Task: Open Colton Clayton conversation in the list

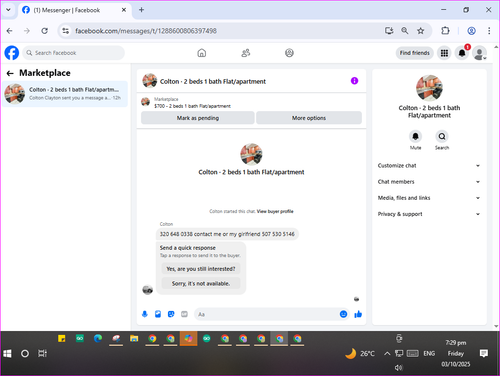Action: coord(65,94)
